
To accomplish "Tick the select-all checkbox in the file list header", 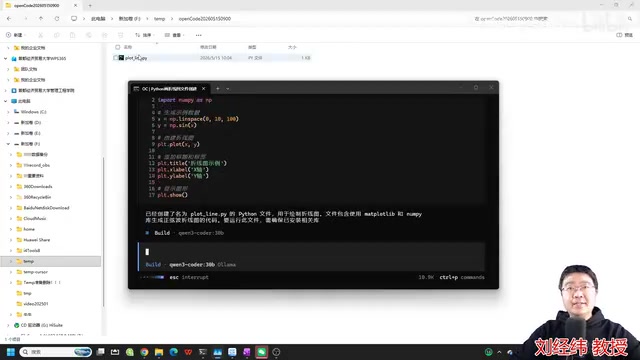I will (118, 47).
